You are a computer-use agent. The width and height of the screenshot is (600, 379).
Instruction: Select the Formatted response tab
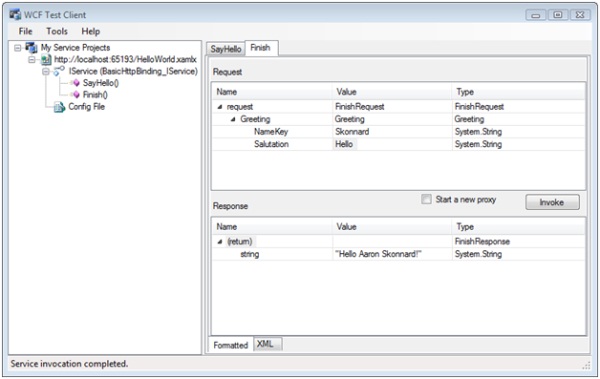tap(231, 345)
